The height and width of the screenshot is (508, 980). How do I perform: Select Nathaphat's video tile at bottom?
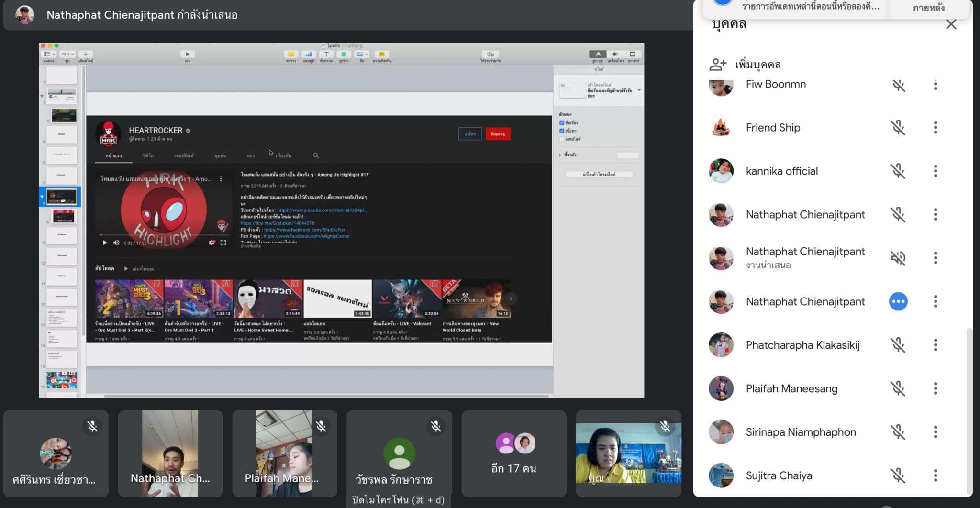coord(170,453)
